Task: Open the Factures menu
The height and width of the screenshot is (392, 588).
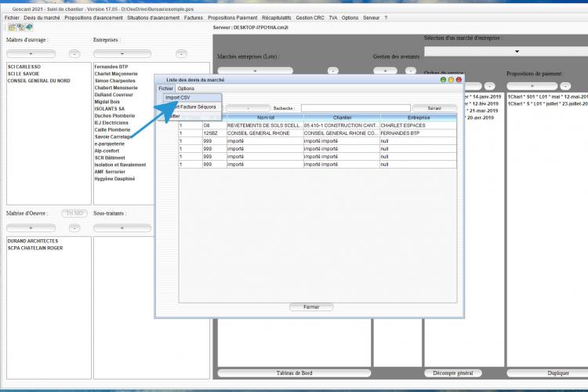Action: [x=193, y=17]
